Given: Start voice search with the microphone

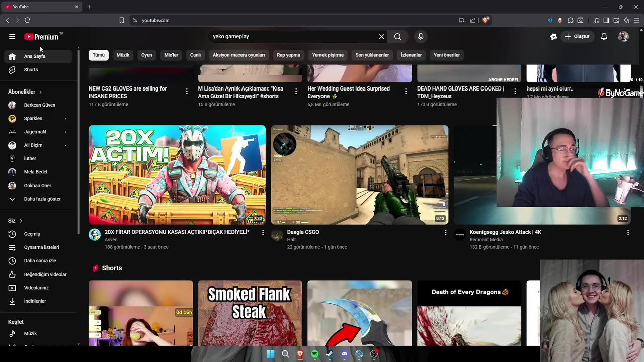Looking at the screenshot, I should click(x=421, y=36).
